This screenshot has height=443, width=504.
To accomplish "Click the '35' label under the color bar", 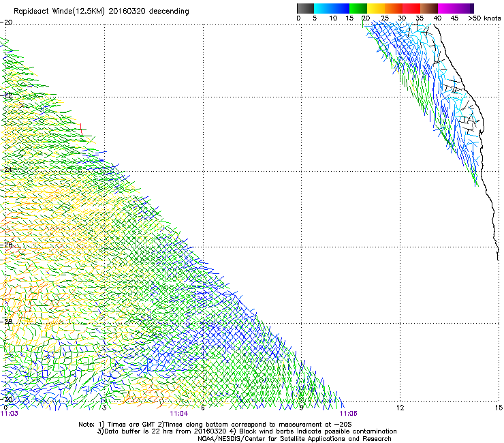I will point(420,18).
